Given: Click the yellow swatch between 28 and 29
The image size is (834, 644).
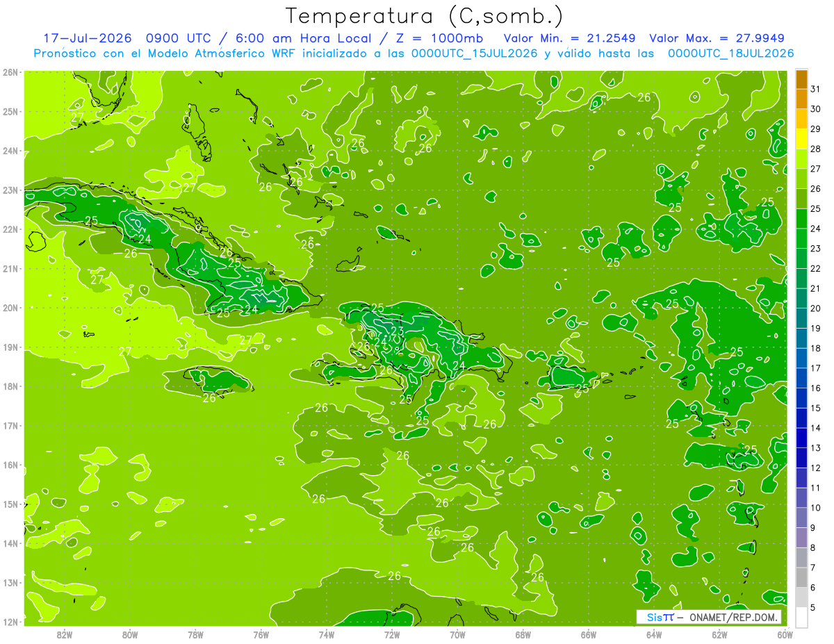Looking at the screenshot, I should tap(801, 139).
